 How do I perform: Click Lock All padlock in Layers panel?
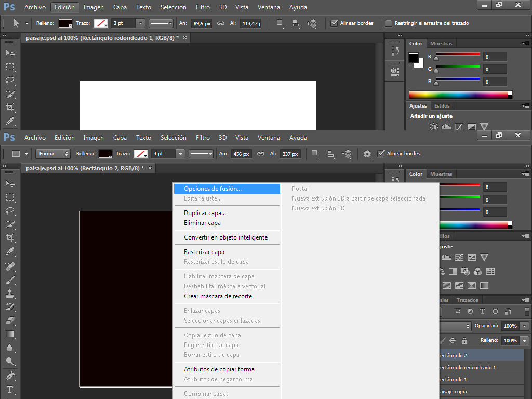point(464,340)
